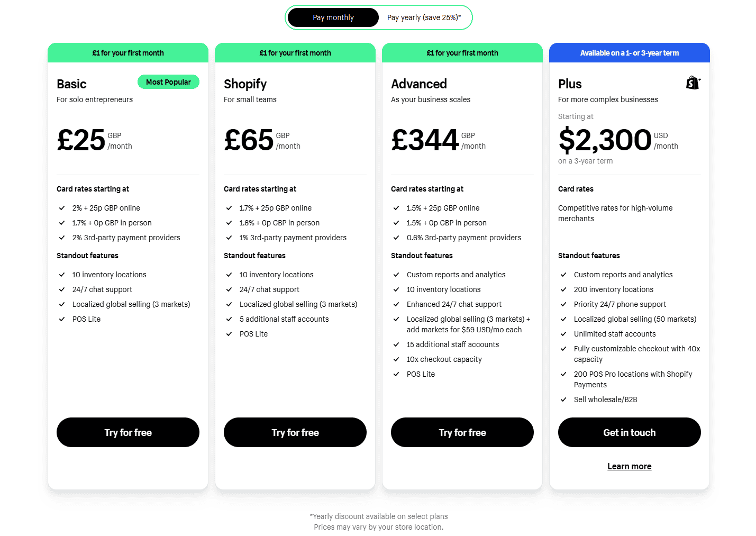Click checkmark beside '2% + 25p GBP online'

click(62, 208)
